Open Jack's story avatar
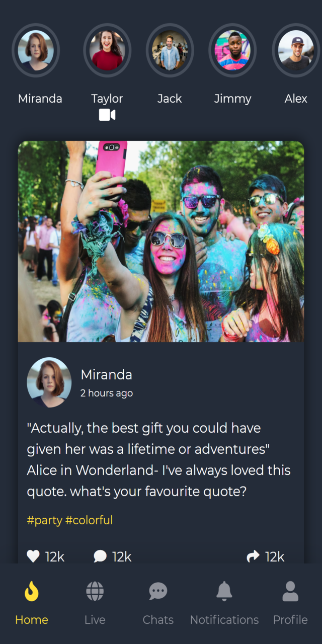Viewport: 322px width, 644px height. click(170, 50)
